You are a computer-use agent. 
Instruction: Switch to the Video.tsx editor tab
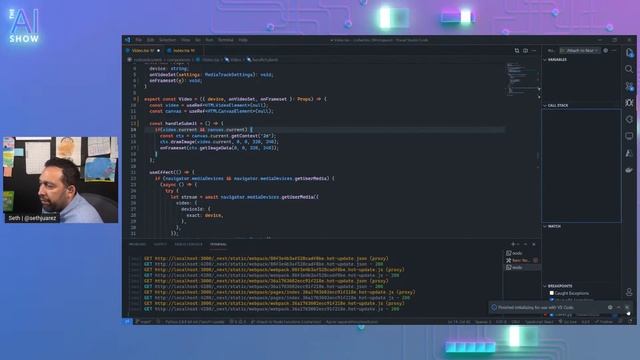pyautogui.click(x=143, y=51)
